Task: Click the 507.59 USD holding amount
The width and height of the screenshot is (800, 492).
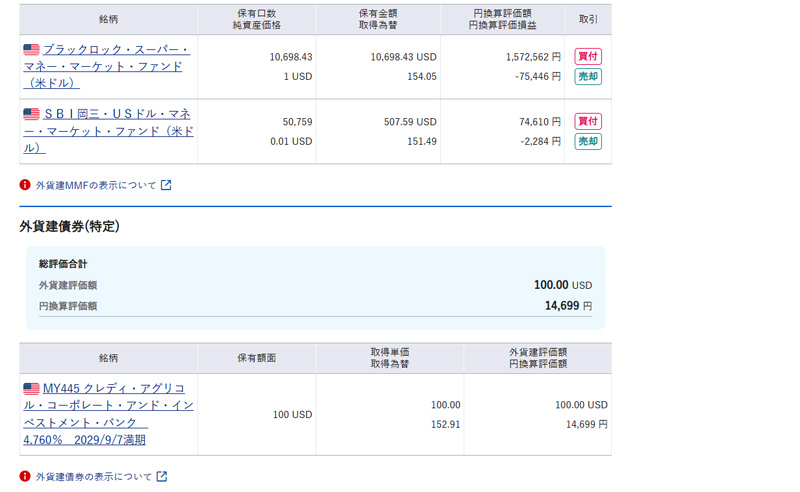Action: click(410, 122)
